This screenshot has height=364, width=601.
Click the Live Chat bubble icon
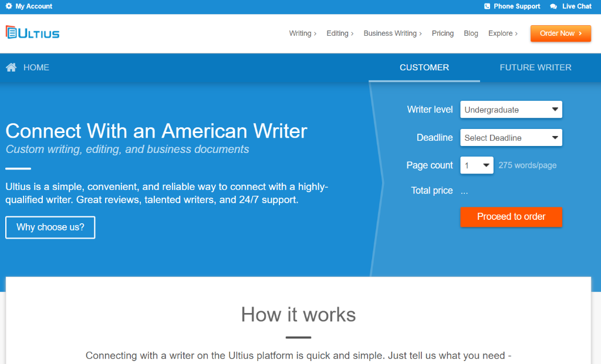[553, 6]
